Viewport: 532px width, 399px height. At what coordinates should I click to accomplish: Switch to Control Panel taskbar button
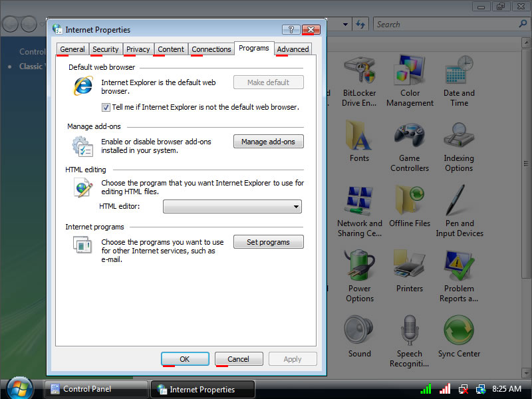click(96, 389)
